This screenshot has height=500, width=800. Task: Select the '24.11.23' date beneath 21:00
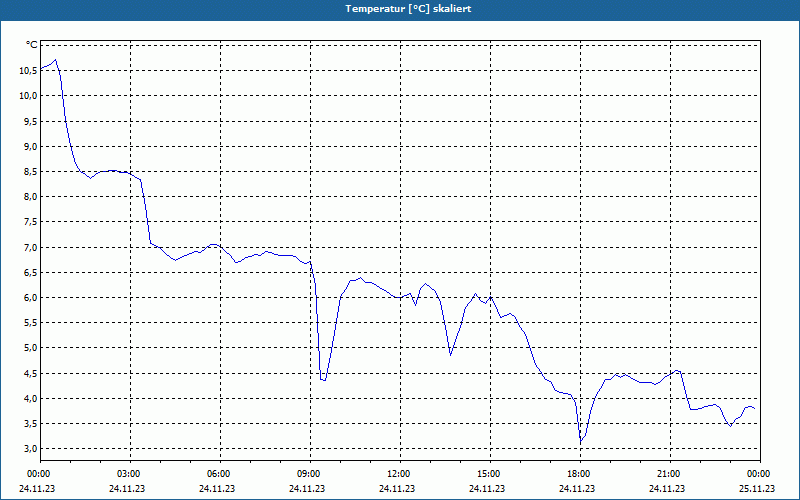click(667, 488)
